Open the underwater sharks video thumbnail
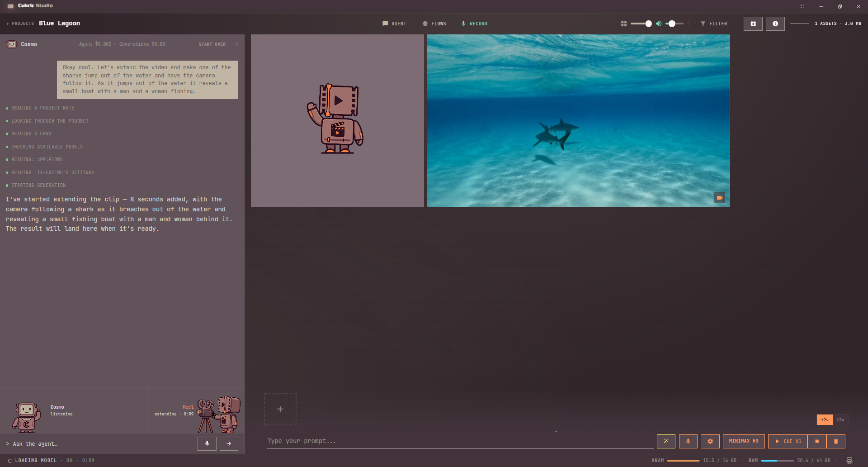The image size is (868, 467). tap(579, 121)
